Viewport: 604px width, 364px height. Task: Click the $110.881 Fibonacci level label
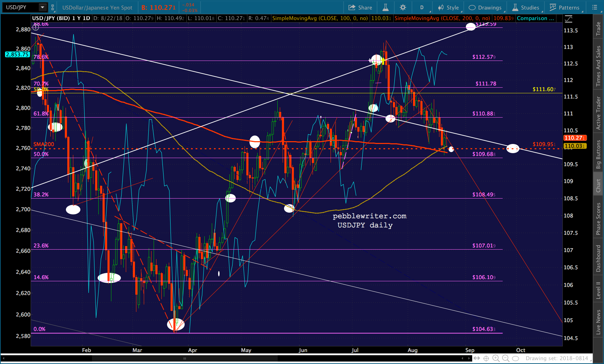[x=484, y=113]
